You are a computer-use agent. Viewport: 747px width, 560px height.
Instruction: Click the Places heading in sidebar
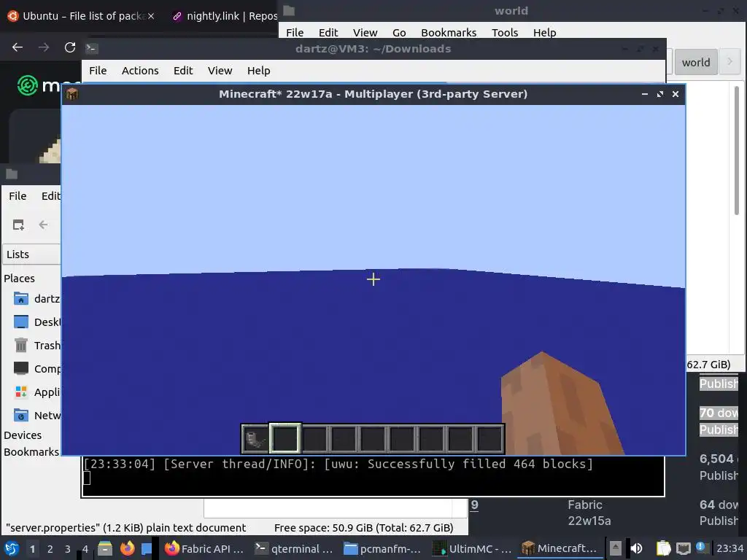click(x=19, y=278)
